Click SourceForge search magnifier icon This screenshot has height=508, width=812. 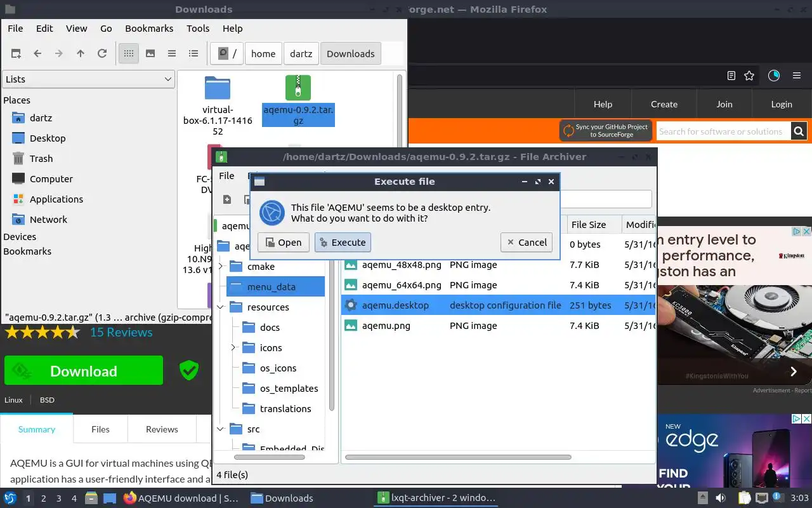pyautogui.click(x=799, y=131)
